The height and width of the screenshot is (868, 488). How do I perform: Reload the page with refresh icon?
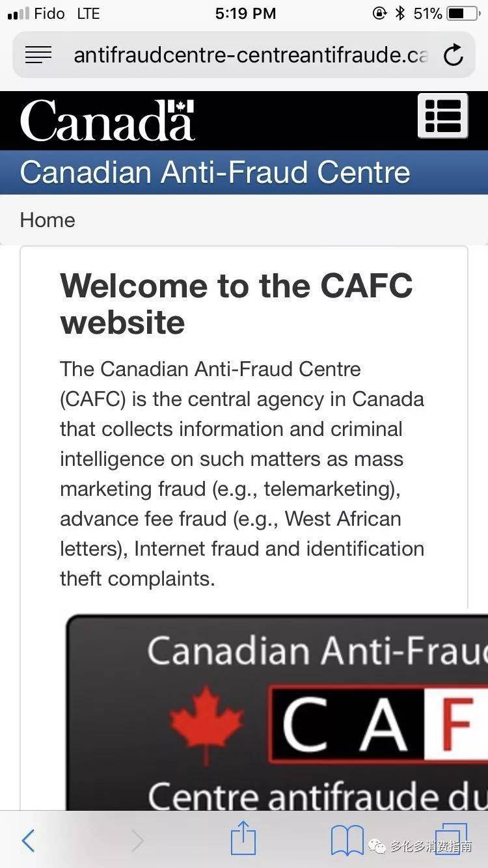pyautogui.click(x=453, y=55)
